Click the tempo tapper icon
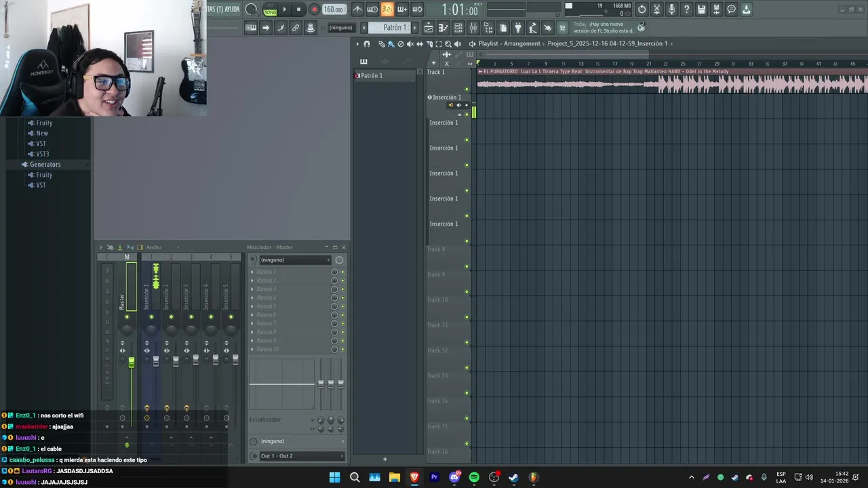 (533, 28)
